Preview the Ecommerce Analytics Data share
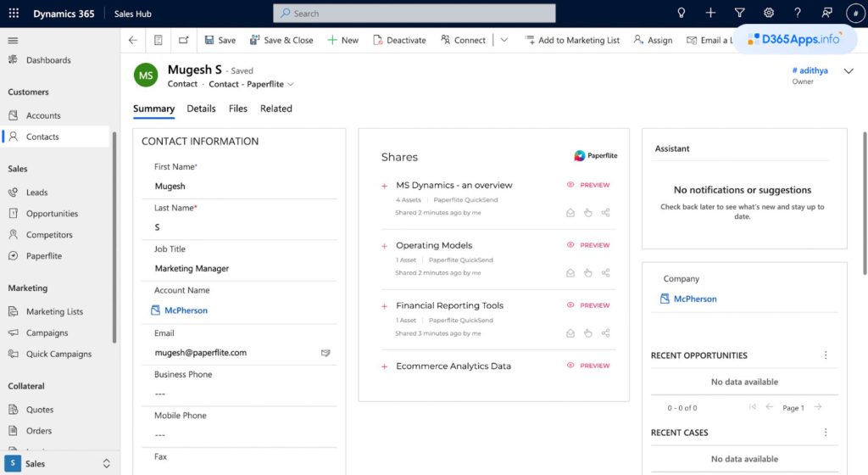This screenshot has width=868, height=475. (588, 366)
